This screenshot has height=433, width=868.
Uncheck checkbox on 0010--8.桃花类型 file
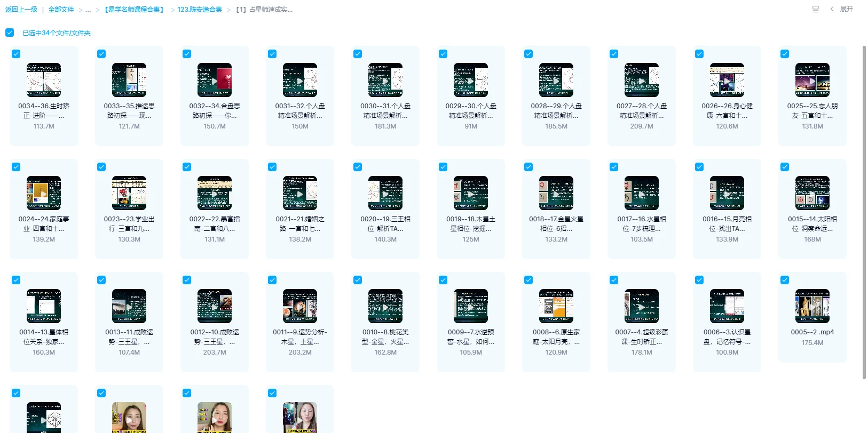[358, 280]
